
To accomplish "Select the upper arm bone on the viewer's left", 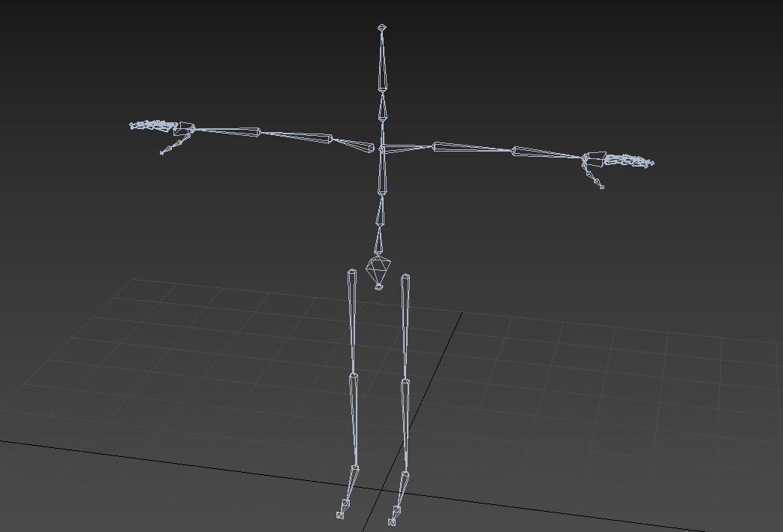I will pyautogui.click(x=296, y=137).
